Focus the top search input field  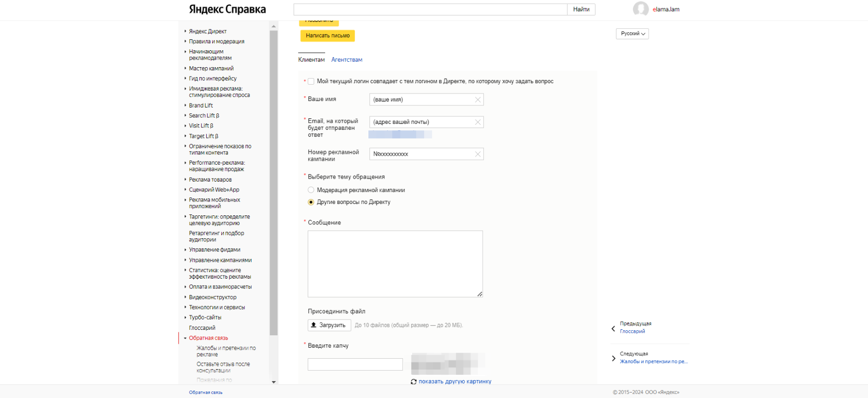click(431, 9)
